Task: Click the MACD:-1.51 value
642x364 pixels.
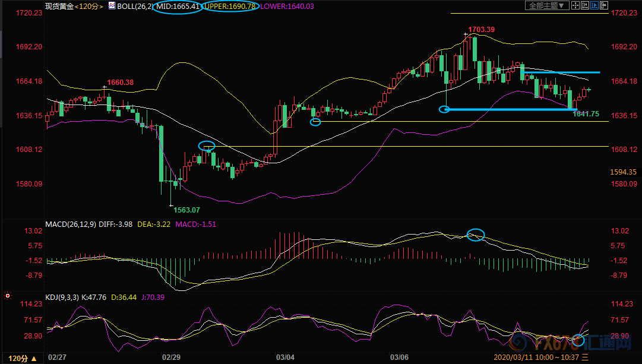Action: 195,224
